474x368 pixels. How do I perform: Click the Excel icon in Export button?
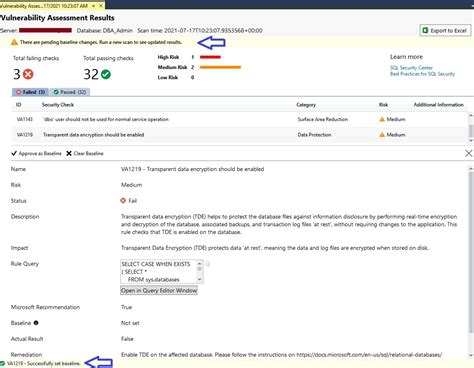coord(425,30)
